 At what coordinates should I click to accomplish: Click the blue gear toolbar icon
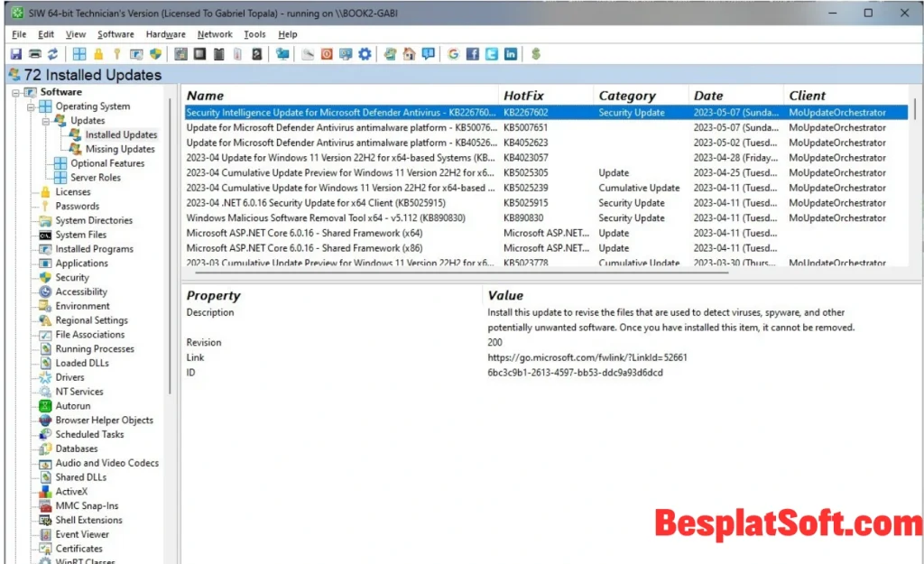tap(365, 54)
